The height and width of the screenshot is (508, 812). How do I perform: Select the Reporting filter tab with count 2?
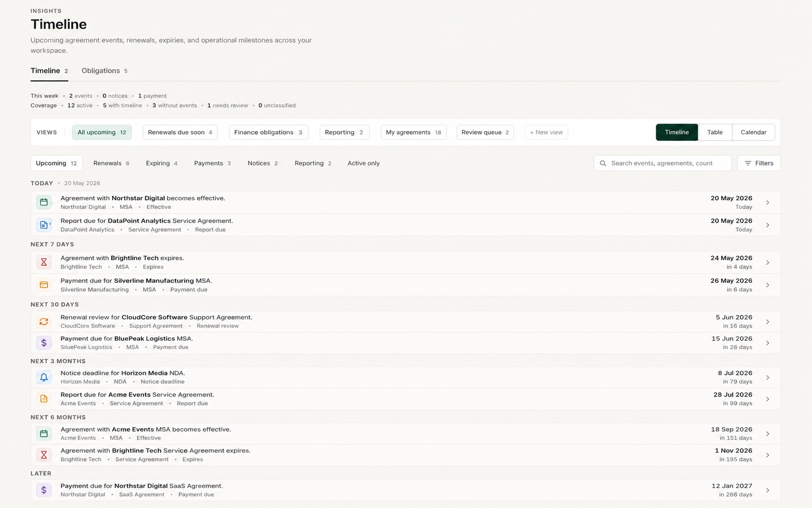313,163
